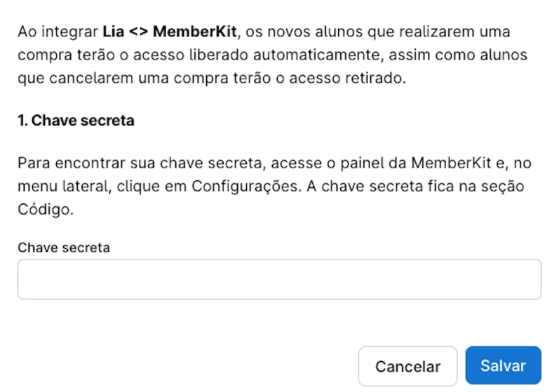Click the Chave secreta input field
This screenshot has height=392, width=559.
click(x=279, y=280)
